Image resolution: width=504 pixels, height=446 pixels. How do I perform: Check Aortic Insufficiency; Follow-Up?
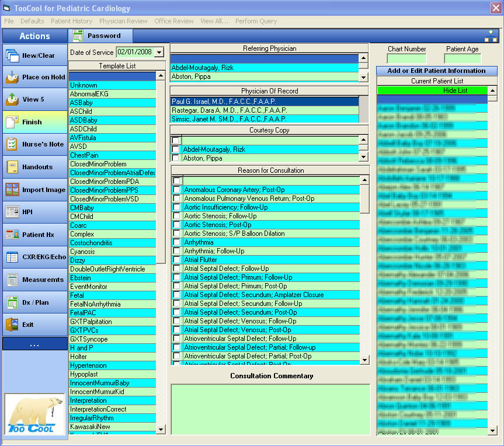point(177,207)
